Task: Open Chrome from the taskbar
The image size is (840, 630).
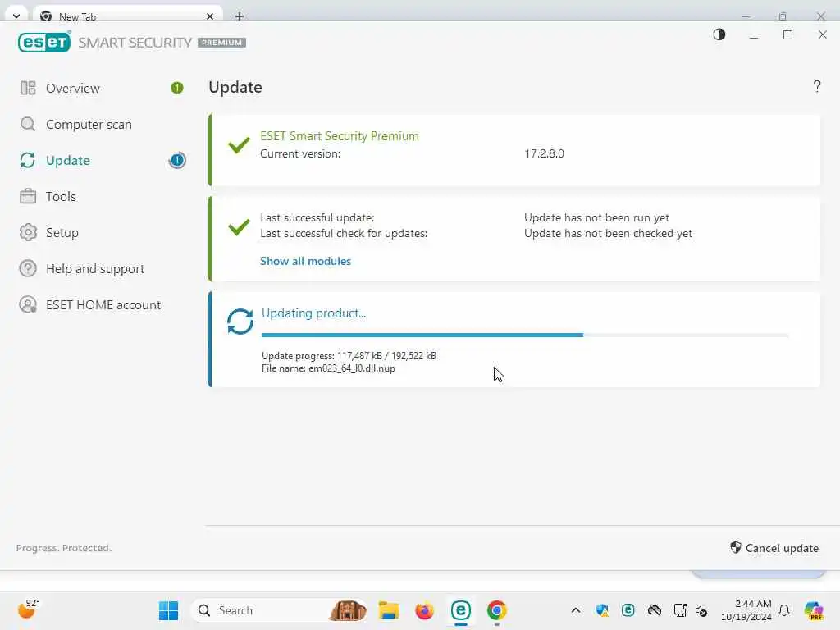Action: [496, 610]
